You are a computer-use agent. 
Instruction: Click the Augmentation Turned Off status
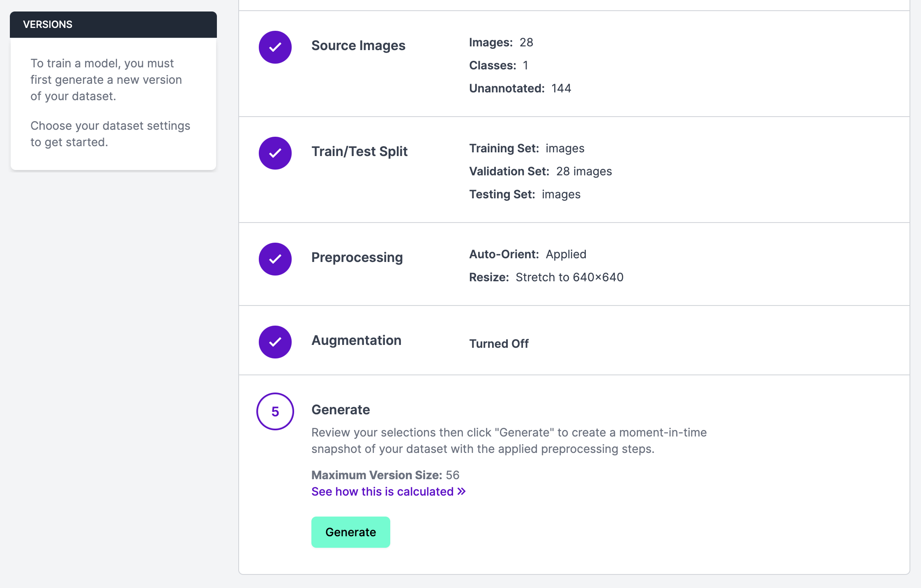(499, 344)
